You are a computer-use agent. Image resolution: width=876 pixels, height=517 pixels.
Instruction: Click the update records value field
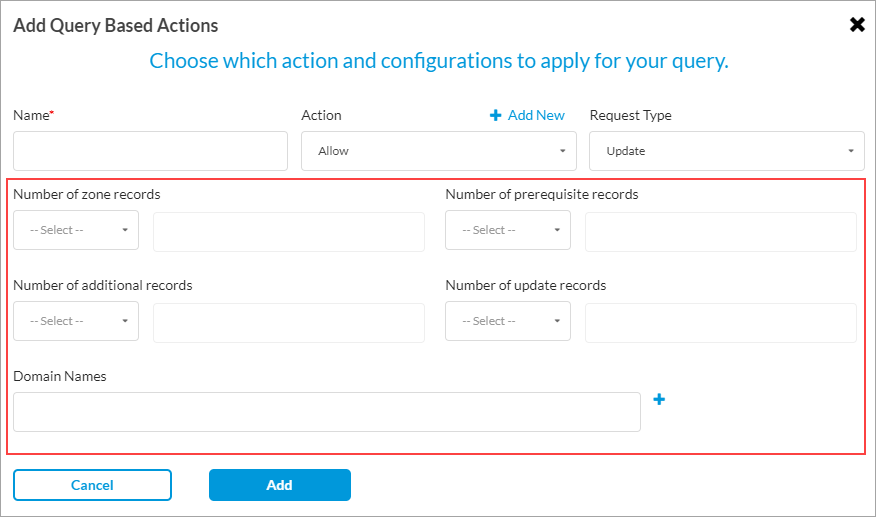coord(720,322)
